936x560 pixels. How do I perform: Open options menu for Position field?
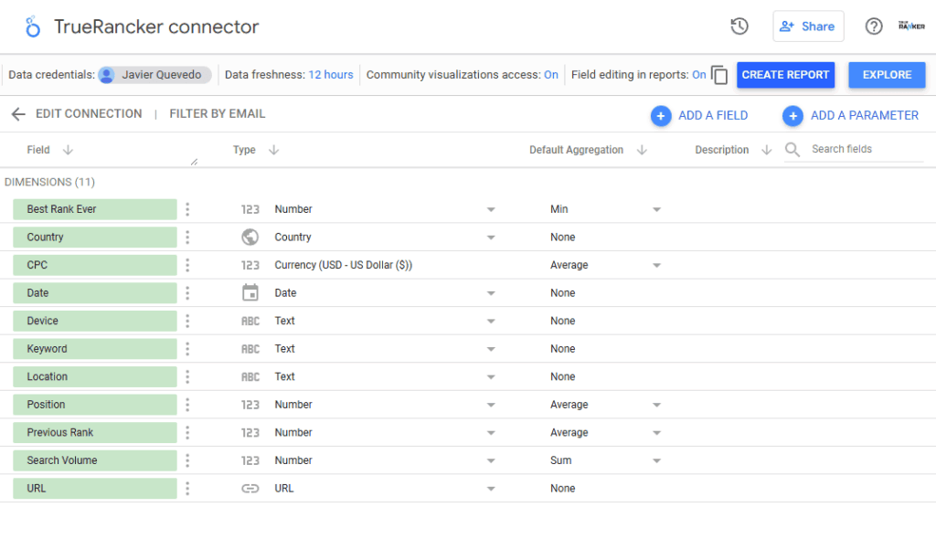[187, 405]
